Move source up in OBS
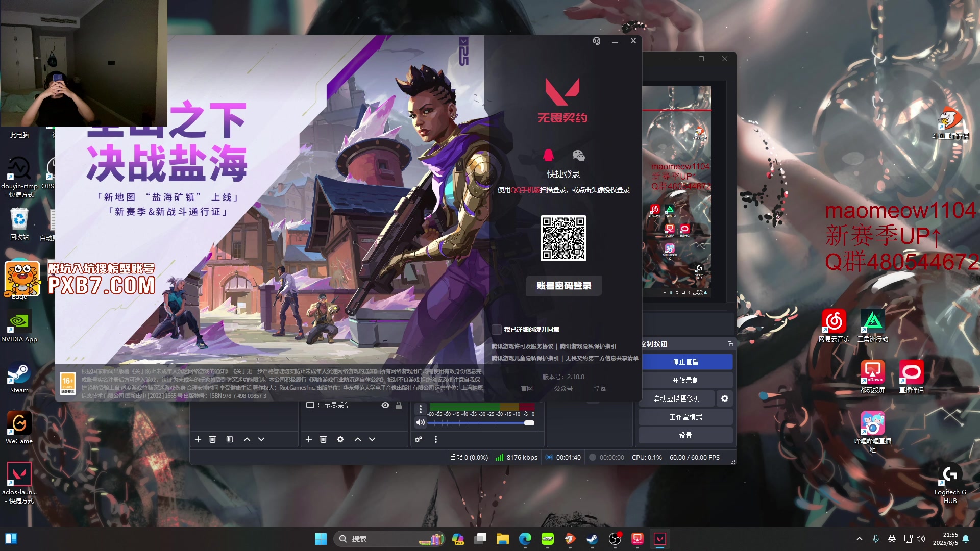Screen dimensions: 980x551 click(358, 439)
